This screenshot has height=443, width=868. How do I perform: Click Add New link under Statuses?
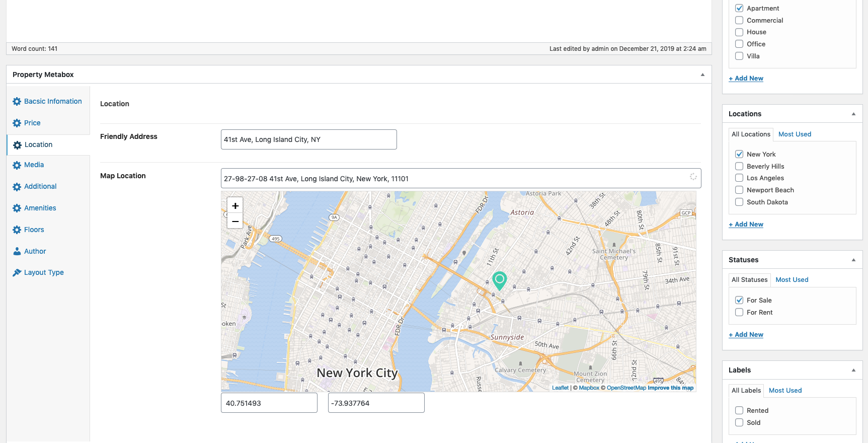coord(746,334)
